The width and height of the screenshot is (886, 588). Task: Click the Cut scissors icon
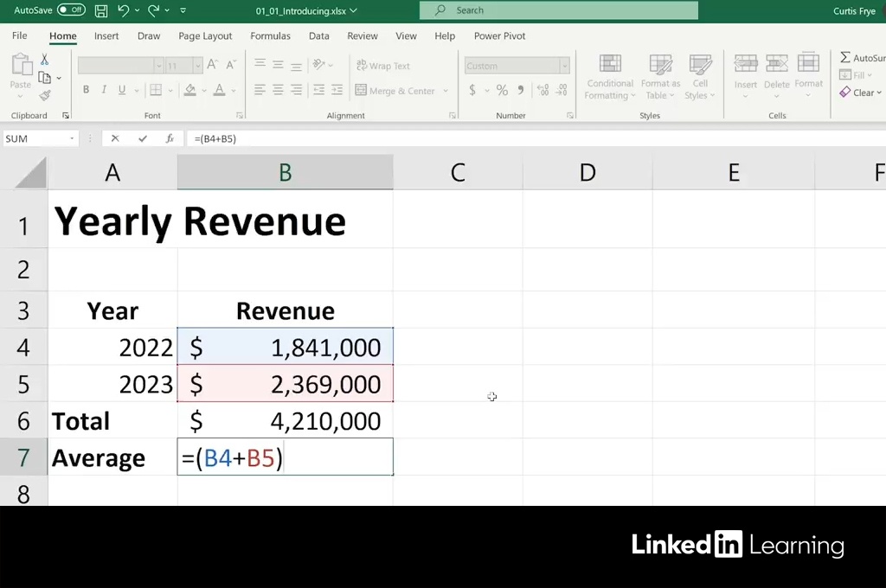[45, 60]
